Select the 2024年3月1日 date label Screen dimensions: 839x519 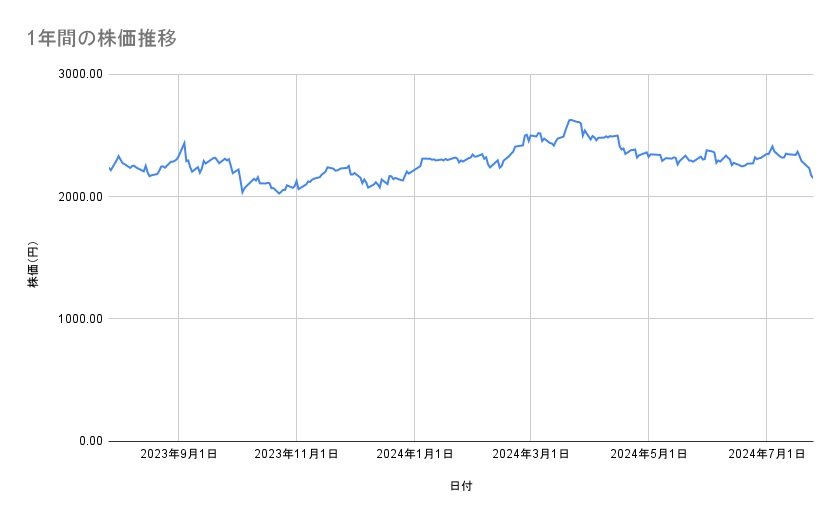coord(531,455)
